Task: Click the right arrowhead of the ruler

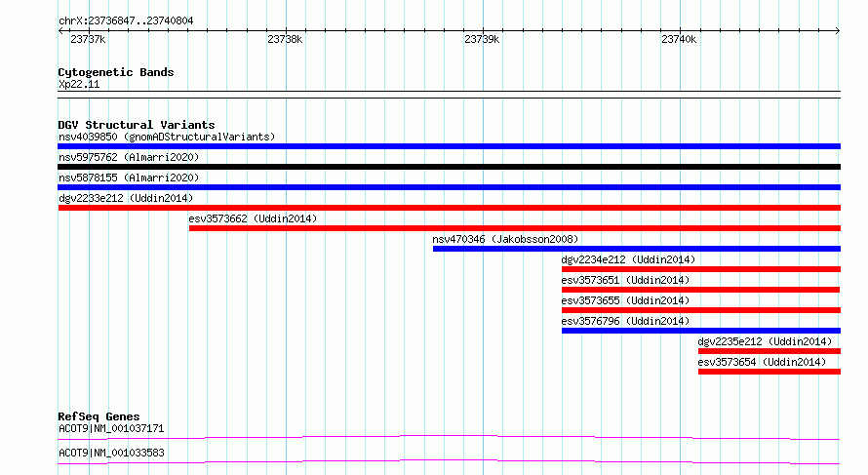Action: [x=838, y=31]
